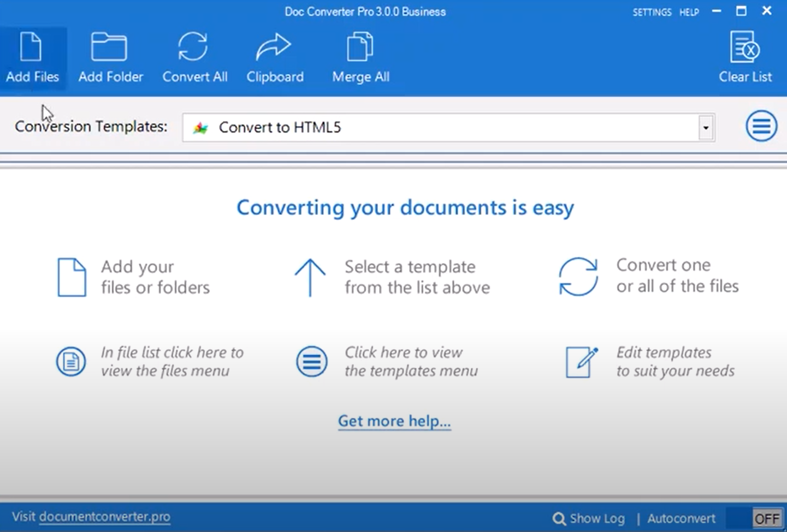Minimize the Doc Converter Pro window
Viewport: 787px width, 532px height.
[x=717, y=11]
